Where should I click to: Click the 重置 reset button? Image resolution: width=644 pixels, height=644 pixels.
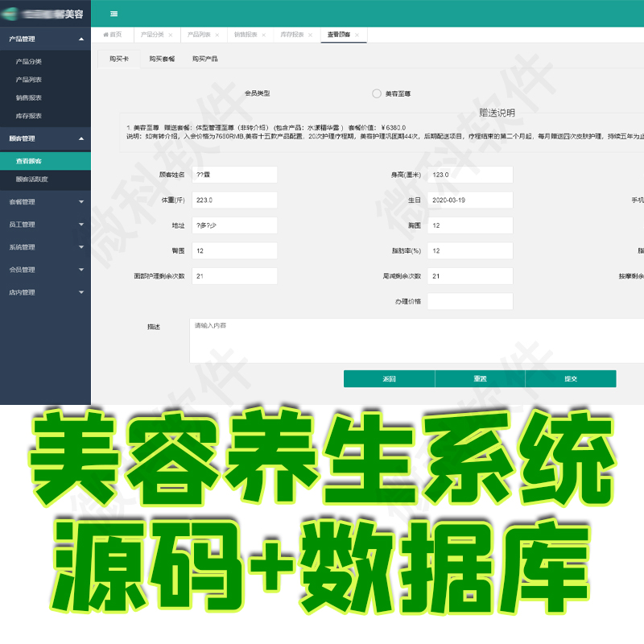pyautogui.click(x=481, y=378)
